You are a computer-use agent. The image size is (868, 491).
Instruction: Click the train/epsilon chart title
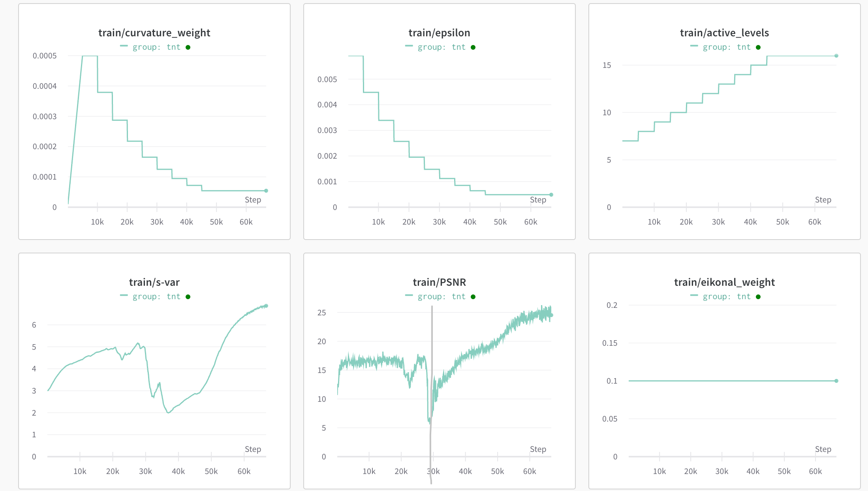point(439,33)
